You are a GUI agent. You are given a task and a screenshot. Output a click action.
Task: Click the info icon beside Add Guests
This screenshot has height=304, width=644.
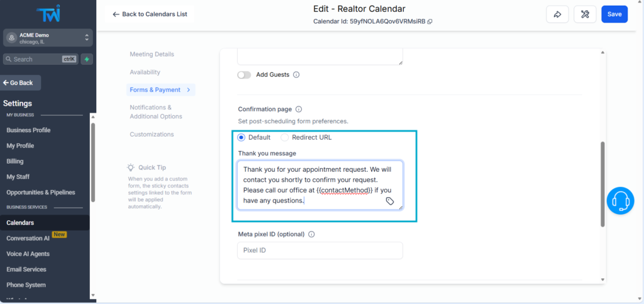296,75
